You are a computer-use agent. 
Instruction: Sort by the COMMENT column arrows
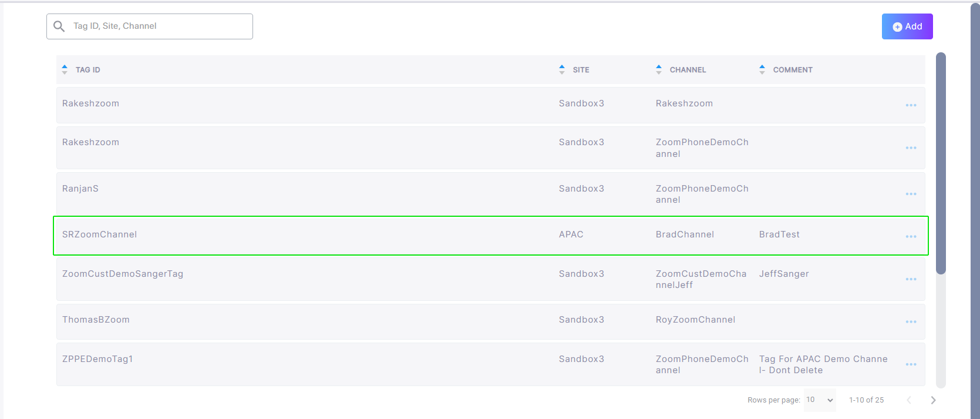point(762,69)
